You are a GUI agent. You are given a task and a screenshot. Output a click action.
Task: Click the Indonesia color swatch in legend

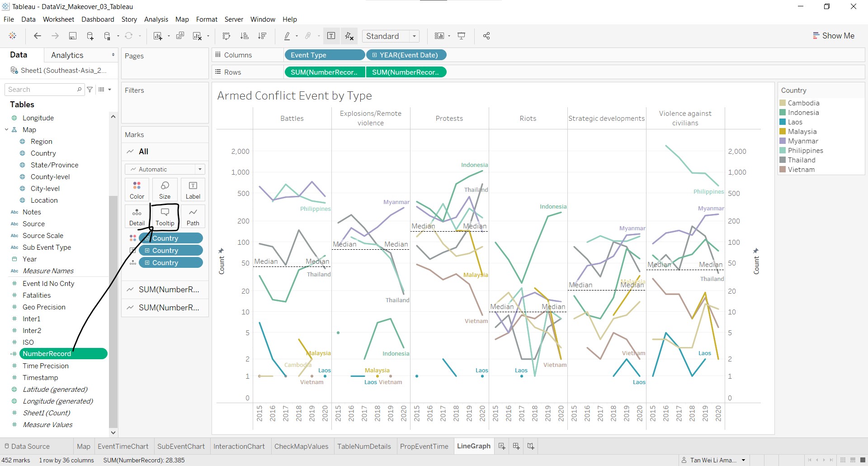783,113
